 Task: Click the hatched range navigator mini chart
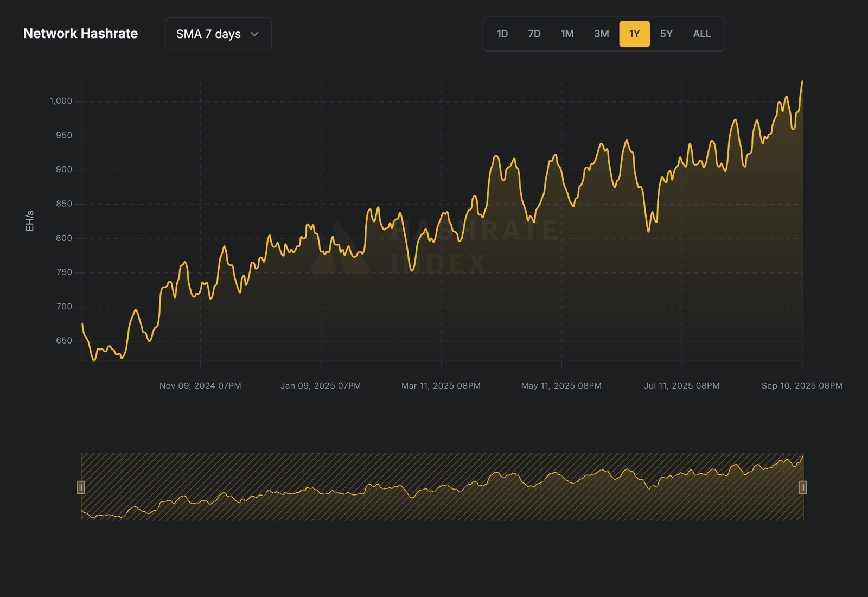click(442, 487)
